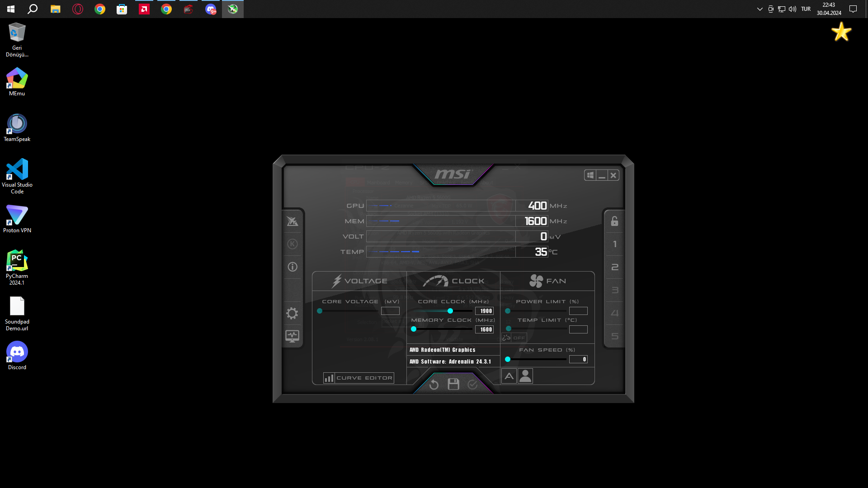Focus the Temp Limit value field
The image size is (868, 488).
tap(578, 329)
